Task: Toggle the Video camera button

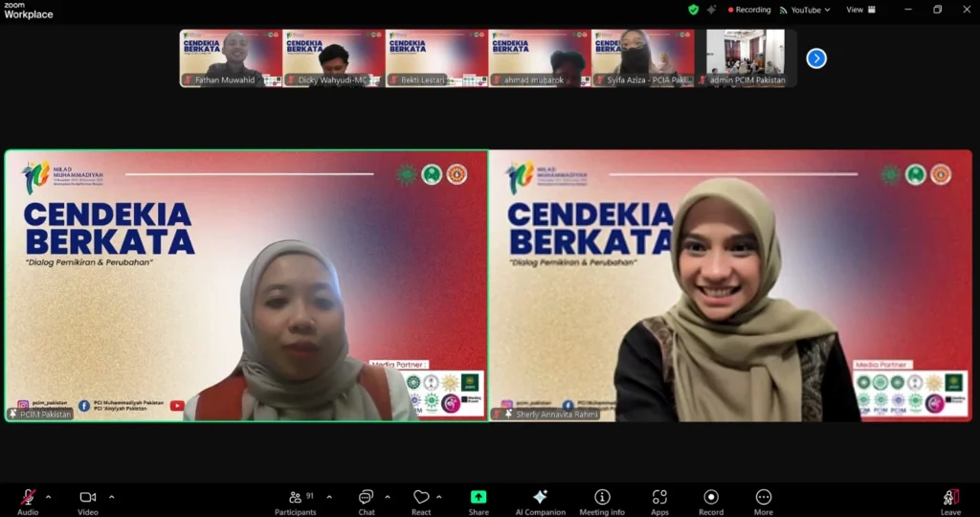Action: point(87,502)
